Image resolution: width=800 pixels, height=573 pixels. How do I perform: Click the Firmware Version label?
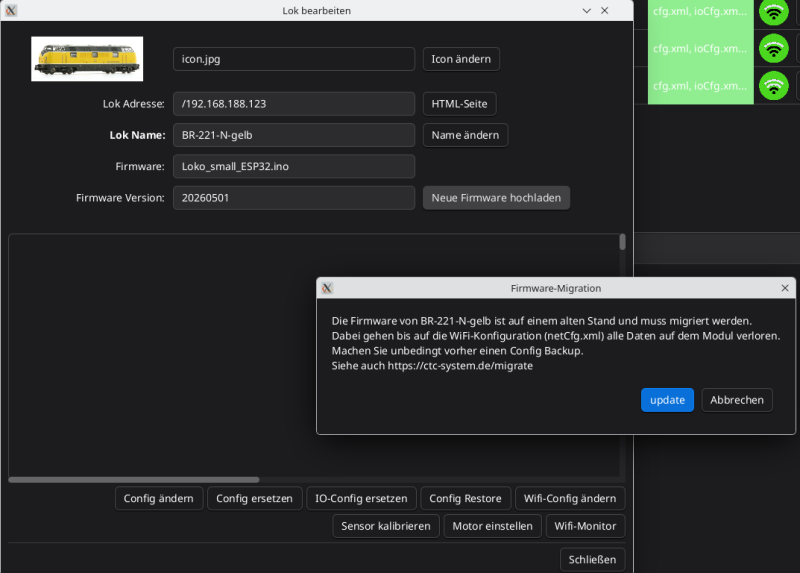[120, 198]
